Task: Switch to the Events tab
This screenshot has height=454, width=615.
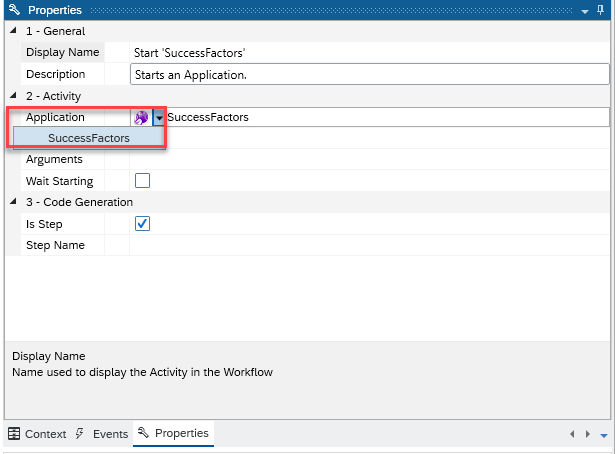Action: coord(102,434)
